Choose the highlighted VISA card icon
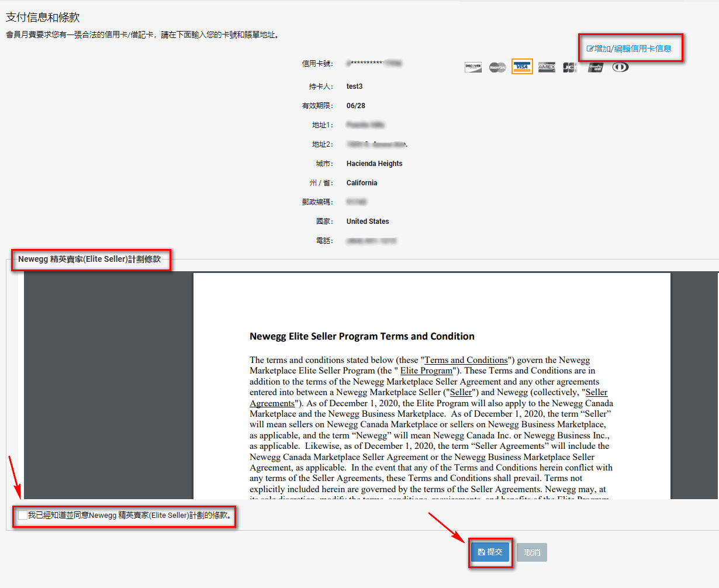 coord(522,67)
